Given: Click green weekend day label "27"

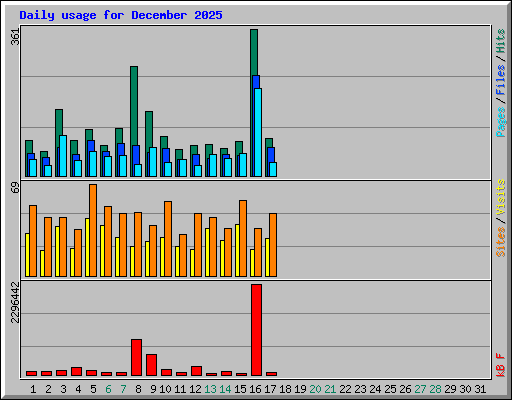Looking at the screenshot, I should [420, 389].
